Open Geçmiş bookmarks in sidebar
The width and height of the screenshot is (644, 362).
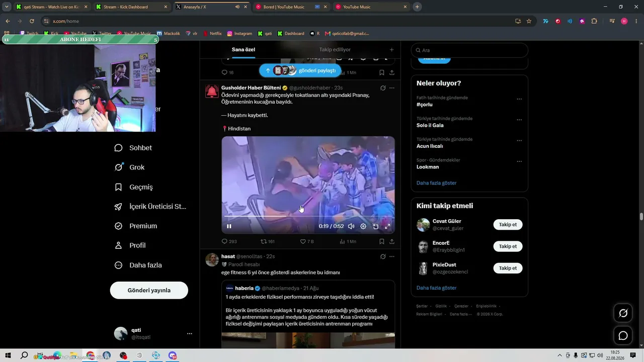(x=133, y=187)
